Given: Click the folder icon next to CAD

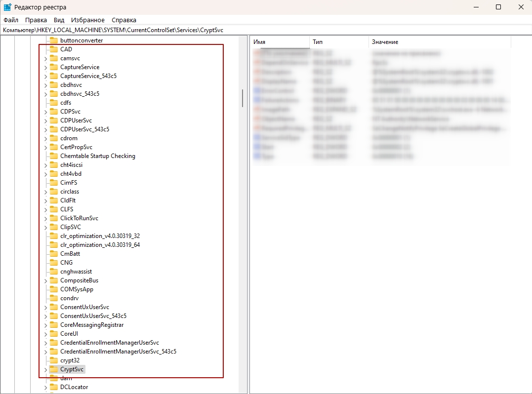Looking at the screenshot, I should pyautogui.click(x=54, y=49).
